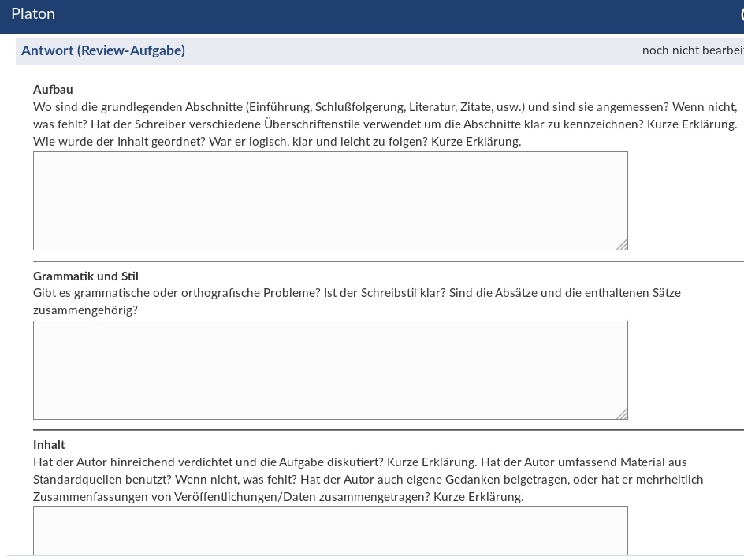Focus the Inhalt answer text area

coord(330,531)
